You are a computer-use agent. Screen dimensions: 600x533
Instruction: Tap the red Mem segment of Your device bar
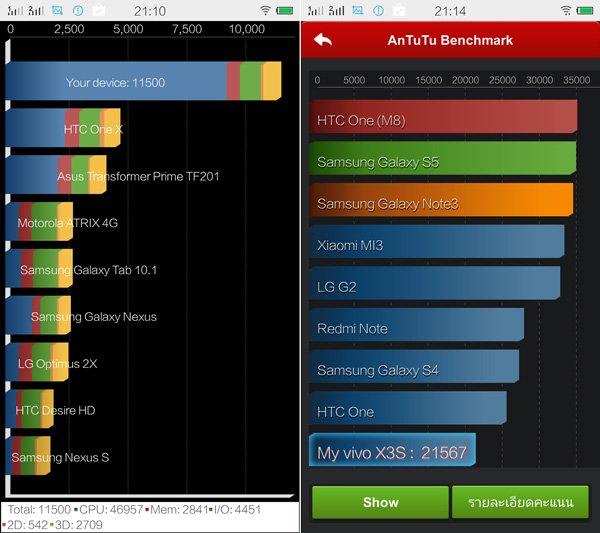[x=233, y=81]
